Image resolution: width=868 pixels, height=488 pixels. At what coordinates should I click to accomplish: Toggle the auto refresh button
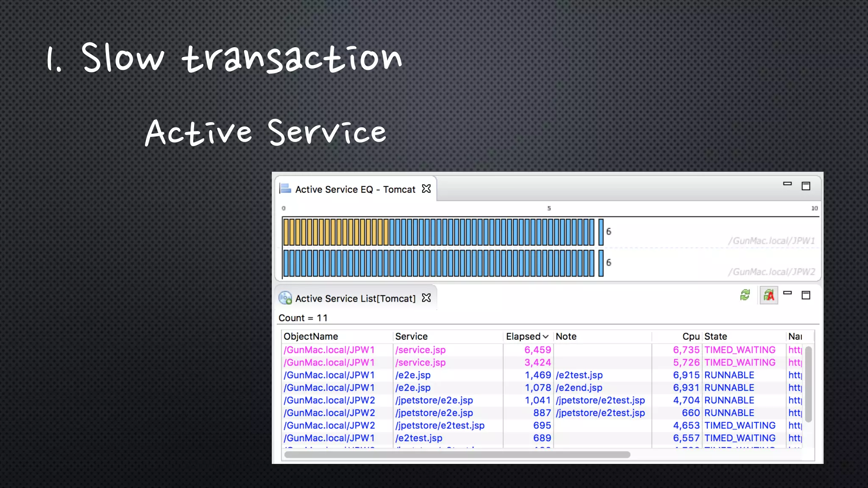tap(768, 295)
